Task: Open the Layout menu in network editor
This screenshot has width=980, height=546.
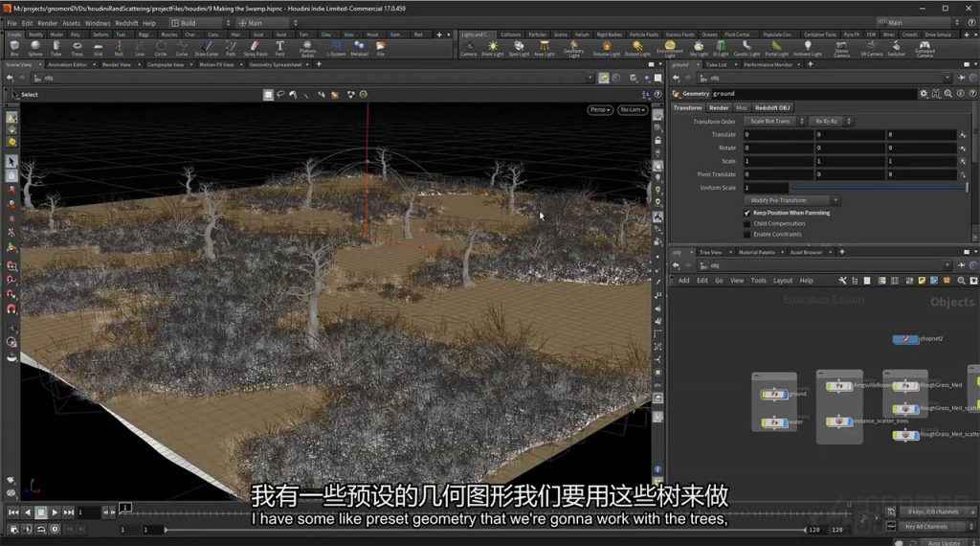Action: click(783, 281)
